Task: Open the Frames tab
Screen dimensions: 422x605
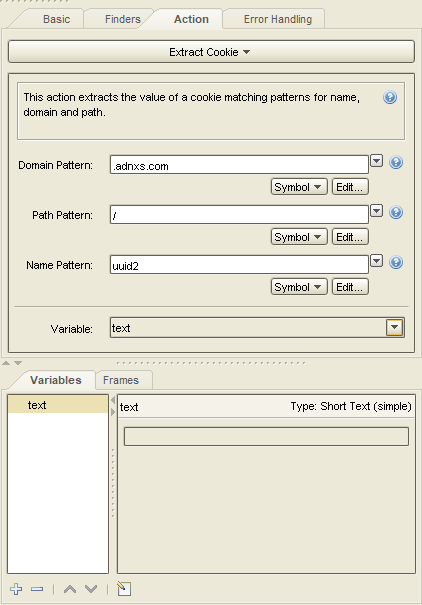Action: click(121, 380)
